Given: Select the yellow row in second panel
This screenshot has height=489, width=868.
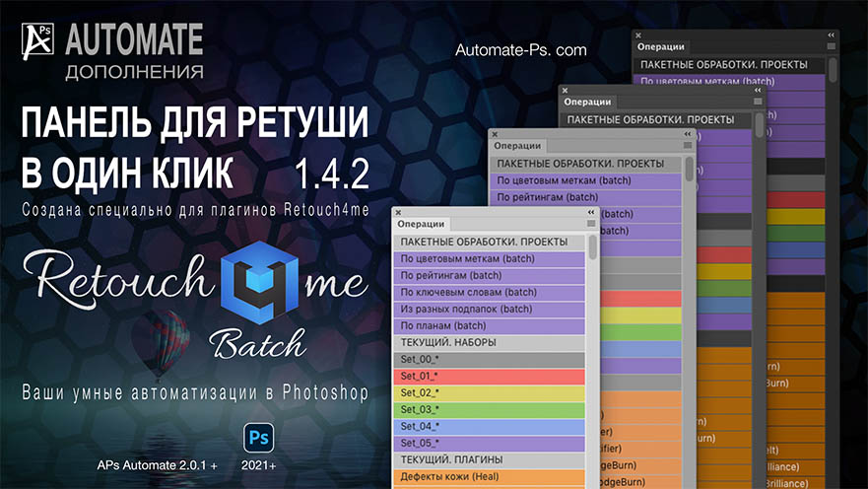Looking at the screenshot, I should click(x=640, y=315).
